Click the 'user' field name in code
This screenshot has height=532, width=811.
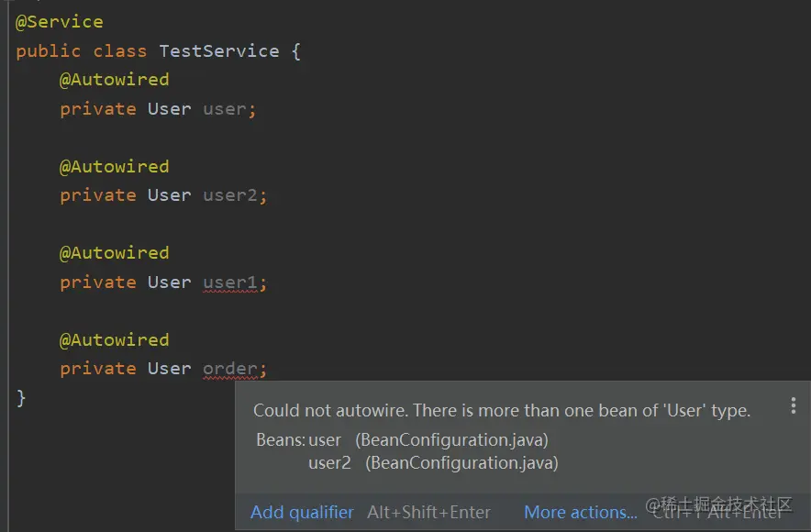(x=225, y=109)
